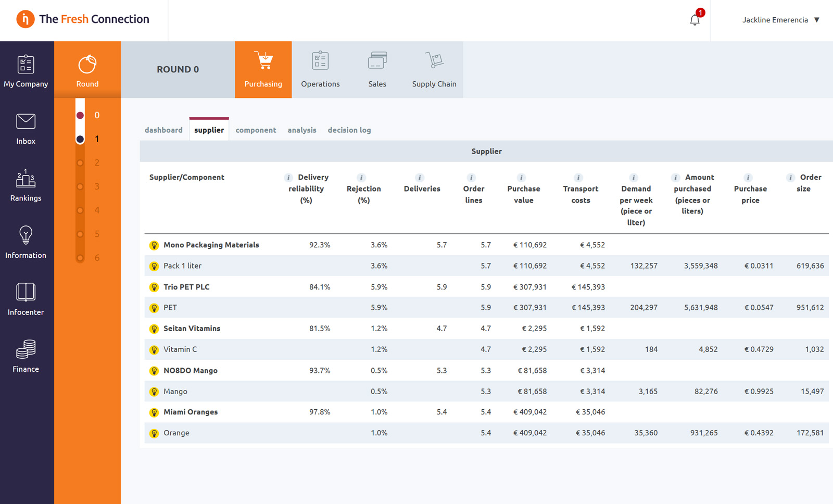This screenshot has width=833, height=504.
Task: Click The Fresh Connection logo
Action: (83, 19)
